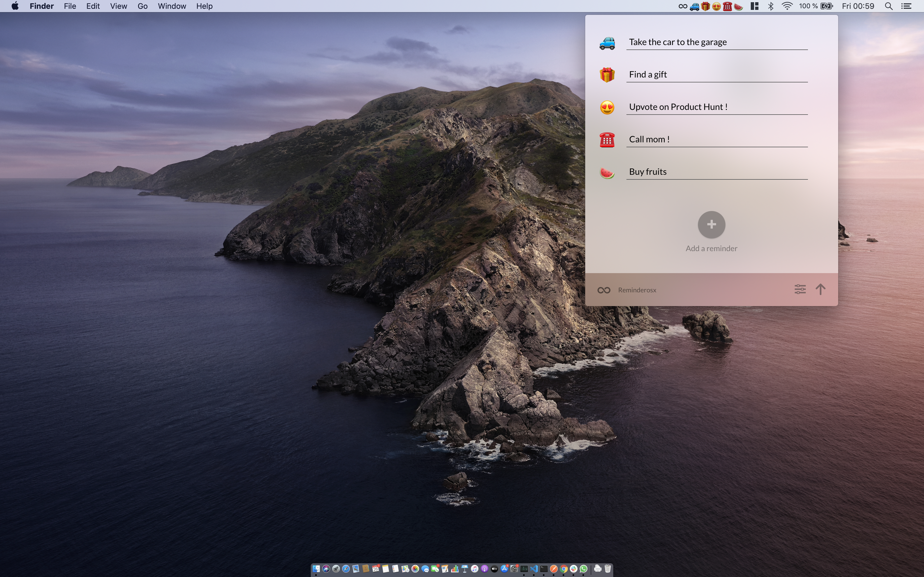This screenshot has height=577, width=924.
Task: Click the car icon beside 'Take the car to the garage'
Action: [x=607, y=43]
